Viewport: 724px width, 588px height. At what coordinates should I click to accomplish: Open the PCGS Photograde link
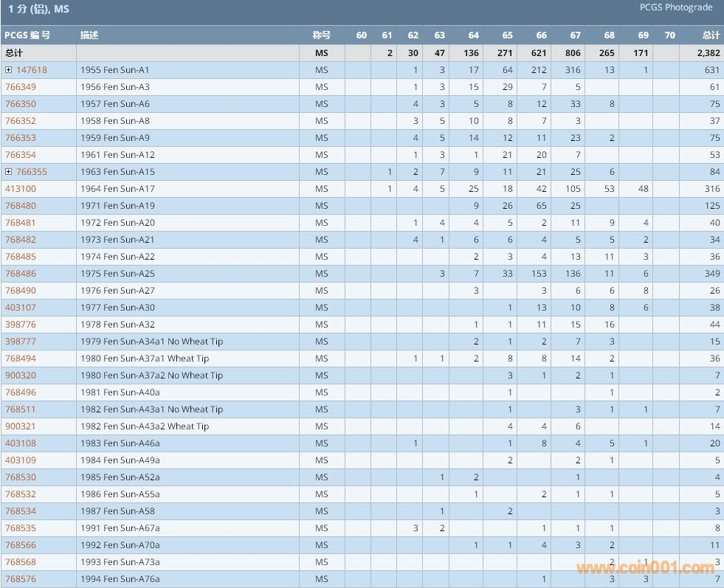[675, 7]
